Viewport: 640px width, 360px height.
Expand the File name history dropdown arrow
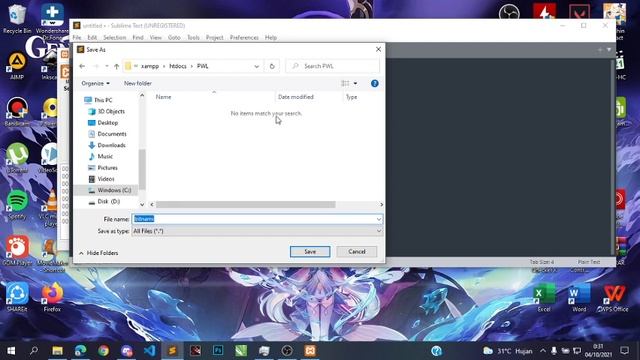pos(379,219)
